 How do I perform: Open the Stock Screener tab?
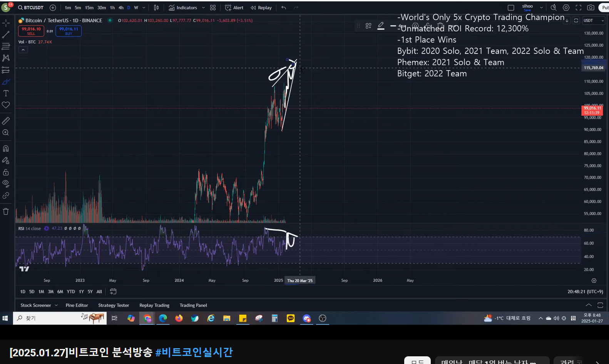click(x=35, y=305)
